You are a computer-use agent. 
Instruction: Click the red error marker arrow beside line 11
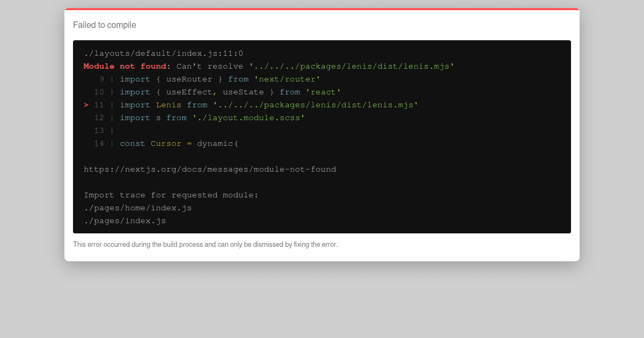pyautogui.click(x=86, y=105)
